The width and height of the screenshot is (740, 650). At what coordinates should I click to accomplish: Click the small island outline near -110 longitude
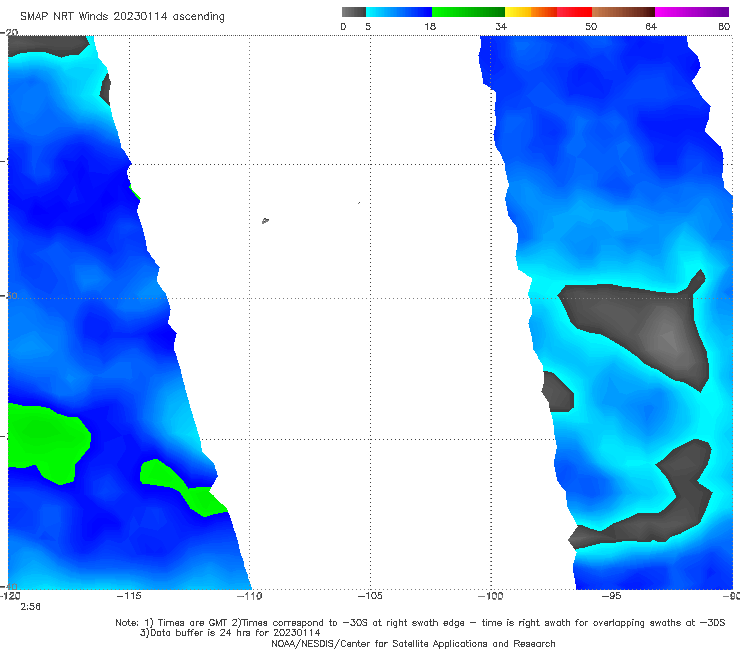click(x=265, y=220)
